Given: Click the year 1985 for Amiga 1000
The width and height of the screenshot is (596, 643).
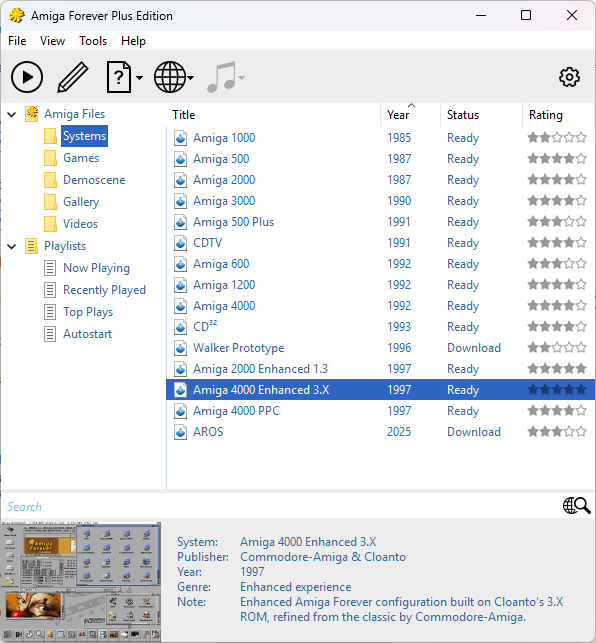Looking at the screenshot, I should click(399, 138).
